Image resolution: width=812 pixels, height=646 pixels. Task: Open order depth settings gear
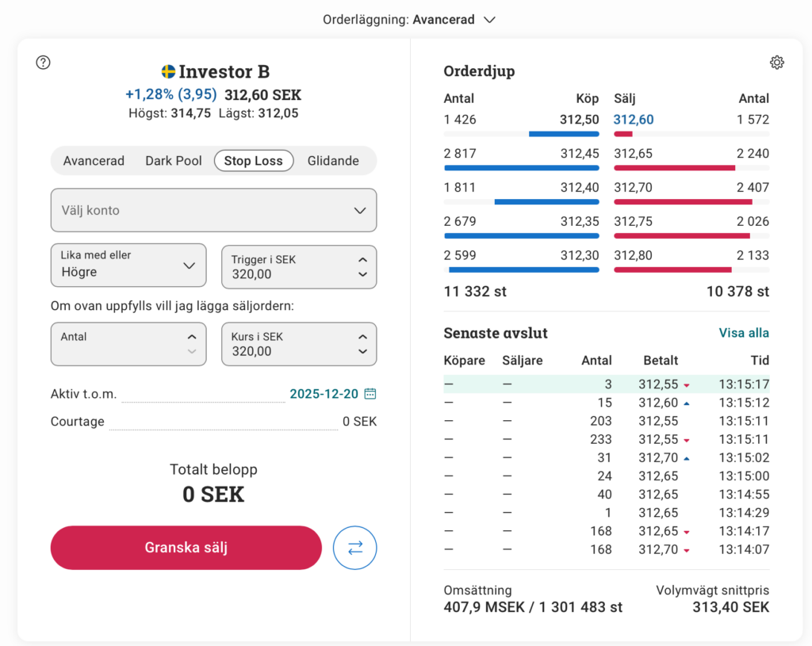pyautogui.click(x=776, y=63)
